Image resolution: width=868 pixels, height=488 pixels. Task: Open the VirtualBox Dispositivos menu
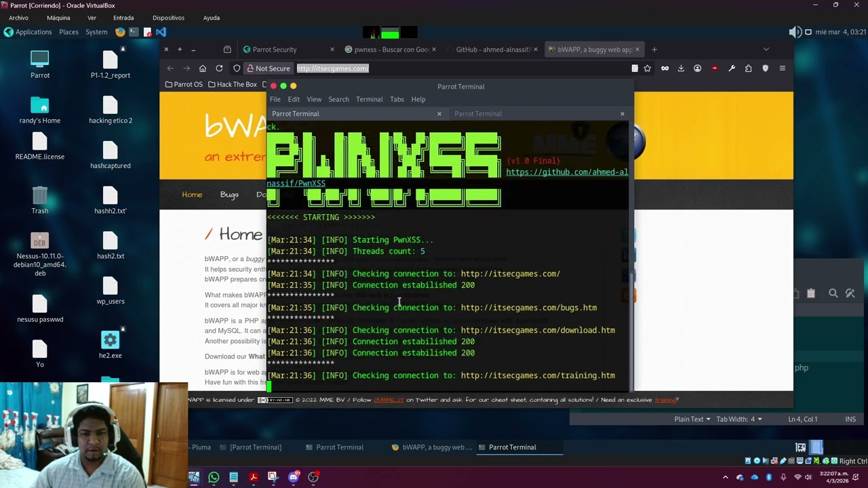click(168, 18)
